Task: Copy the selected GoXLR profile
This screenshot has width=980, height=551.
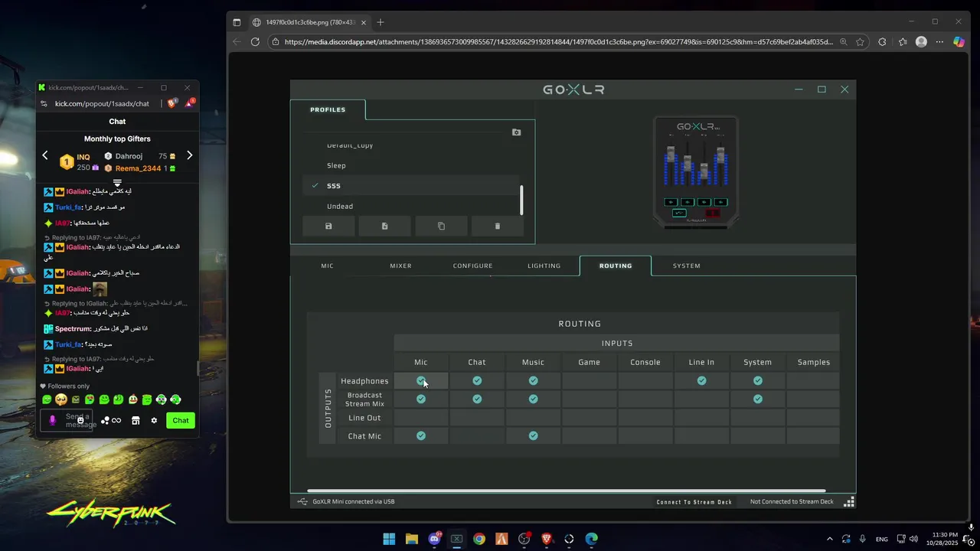Action: click(x=441, y=227)
